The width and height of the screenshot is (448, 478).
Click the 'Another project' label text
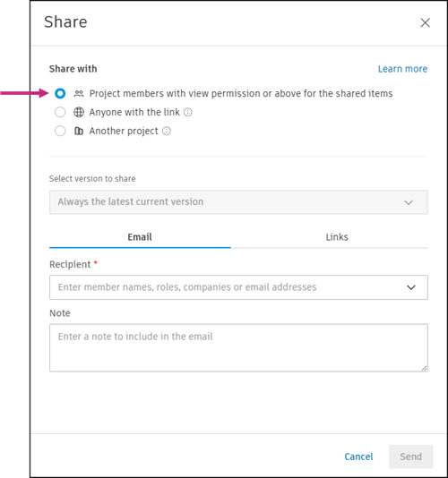124,131
